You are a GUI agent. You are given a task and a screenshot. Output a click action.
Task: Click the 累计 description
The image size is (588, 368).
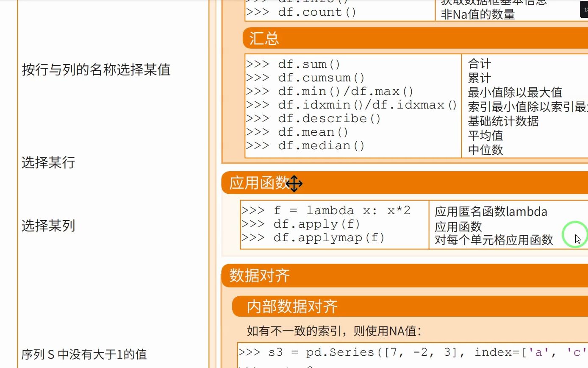click(479, 78)
